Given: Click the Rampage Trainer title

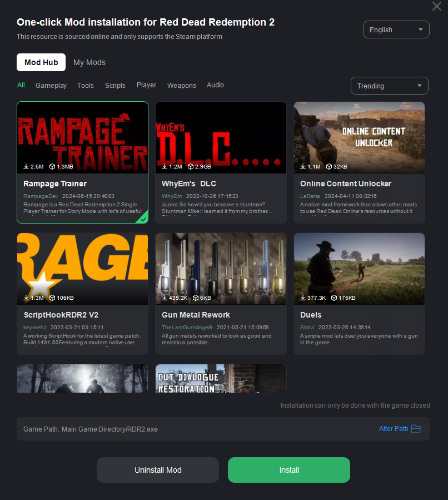Looking at the screenshot, I should click(55, 184).
